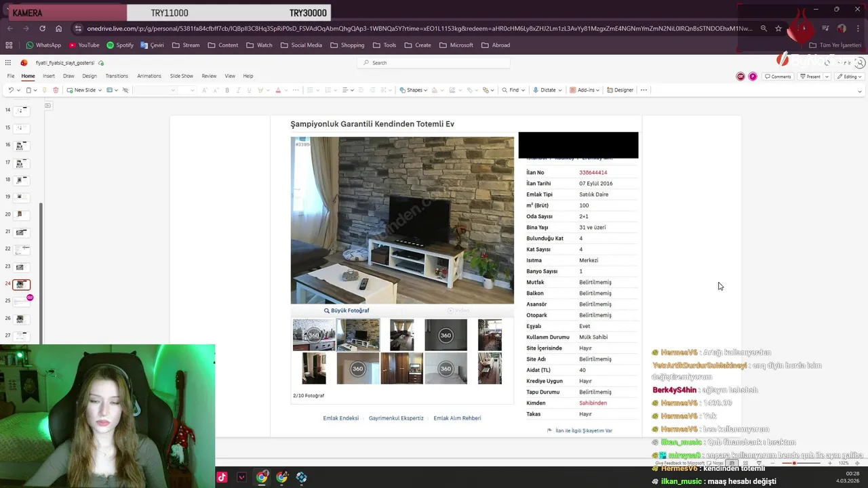The image size is (868, 488).
Task: Click the red V app icon in taskbar
Action: click(x=241, y=477)
